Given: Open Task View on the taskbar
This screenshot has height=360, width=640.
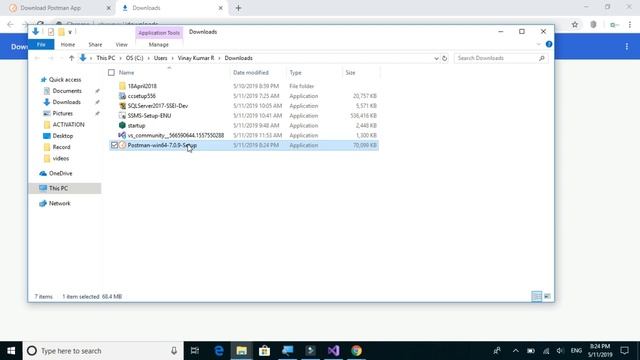Looking at the screenshot, I should (x=195, y=351).
